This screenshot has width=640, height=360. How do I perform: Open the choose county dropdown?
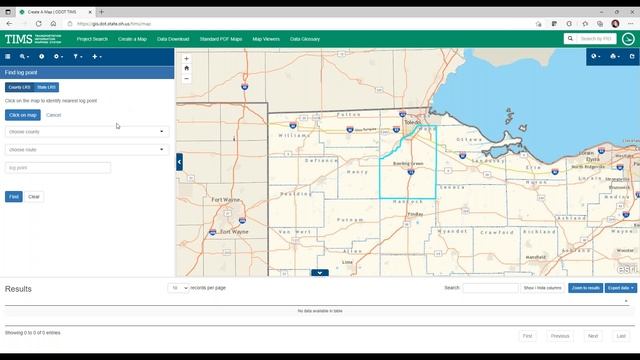(87, 132)
